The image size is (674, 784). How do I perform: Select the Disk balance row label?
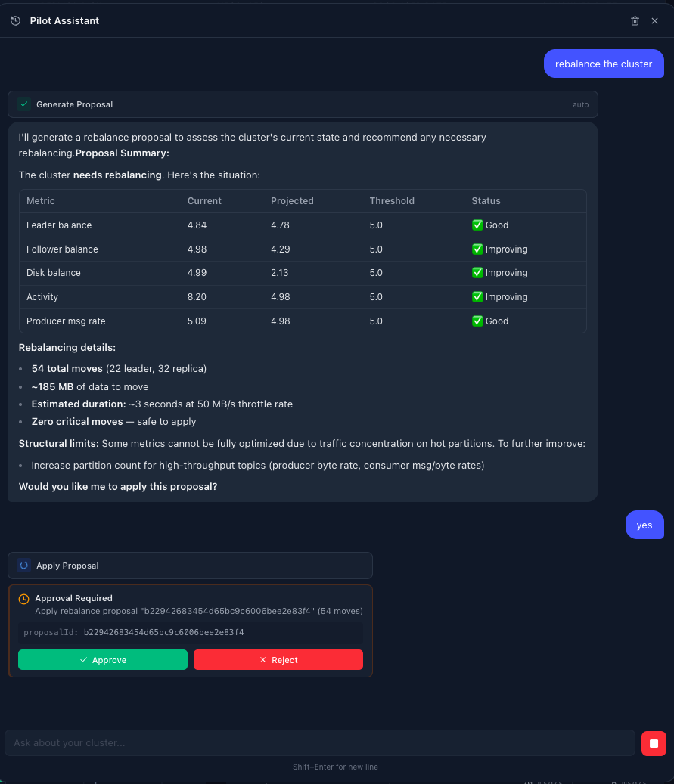click(x=54, y=272)
